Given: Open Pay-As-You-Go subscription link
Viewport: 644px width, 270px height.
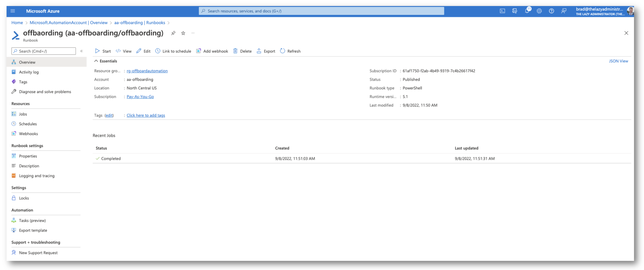Looking at the screenshot, I should click(140, 97).
